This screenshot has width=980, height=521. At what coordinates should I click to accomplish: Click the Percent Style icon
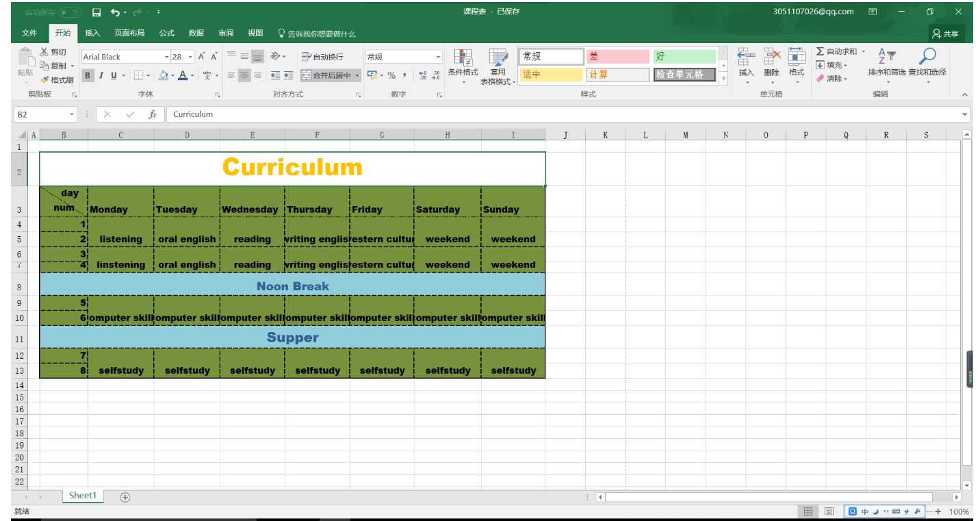click(x=391, y=75)
